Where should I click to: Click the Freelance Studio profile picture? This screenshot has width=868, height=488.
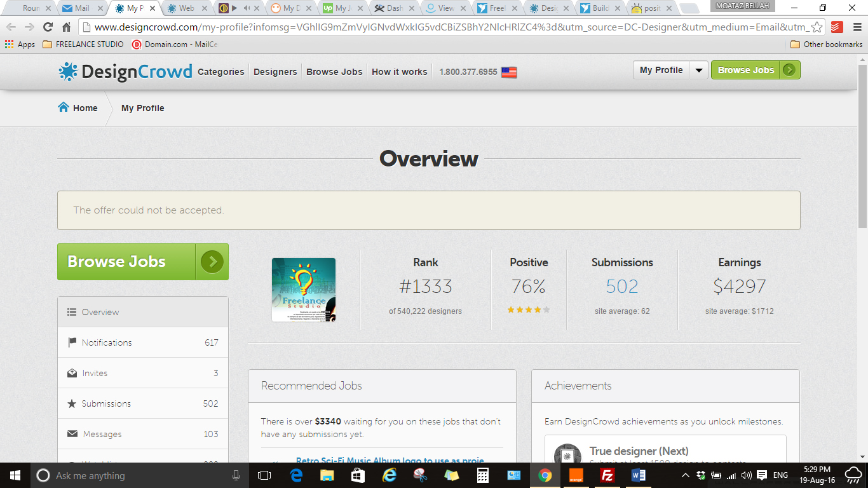tap(304, 290)
